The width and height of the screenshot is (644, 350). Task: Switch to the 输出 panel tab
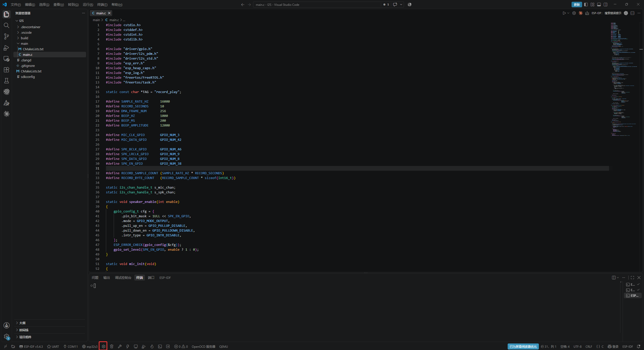point(107,278)
